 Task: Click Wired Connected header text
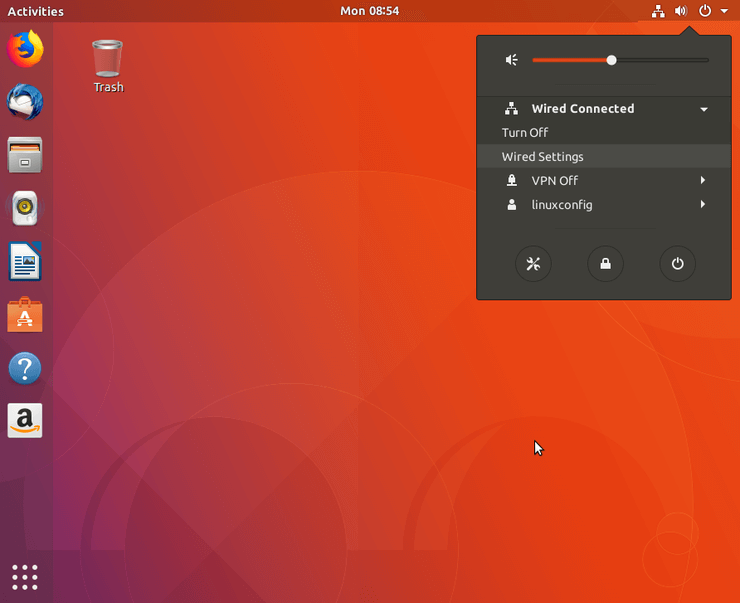click(583, 109)
